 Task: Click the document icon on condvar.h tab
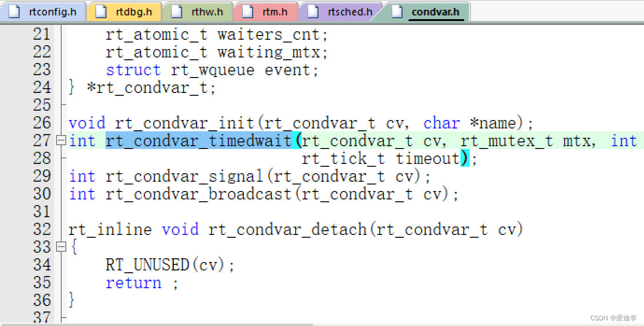point(398,12)
